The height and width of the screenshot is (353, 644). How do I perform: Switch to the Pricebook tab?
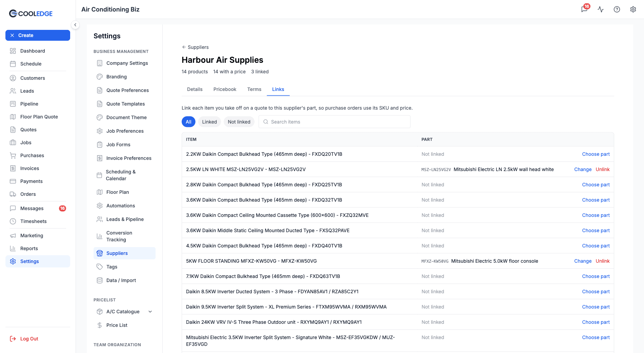(x=225, y=89)
